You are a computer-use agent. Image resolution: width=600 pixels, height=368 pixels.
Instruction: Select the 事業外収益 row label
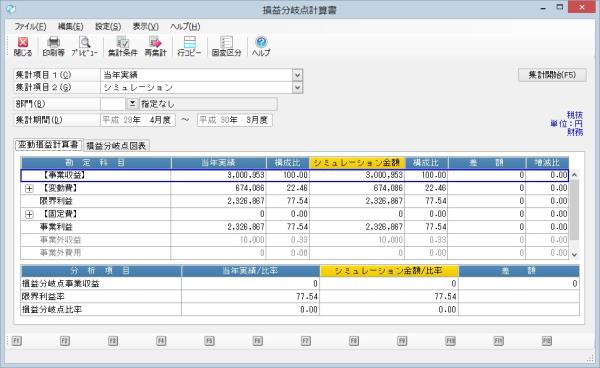60,240
